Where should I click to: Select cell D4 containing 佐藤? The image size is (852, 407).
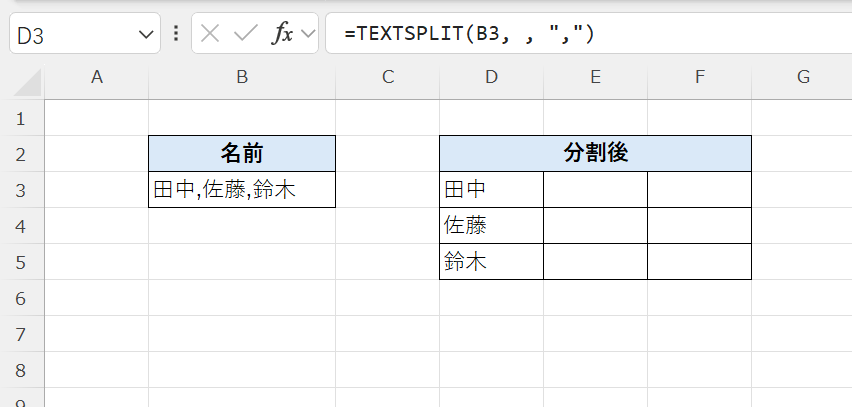(x=491, y=225)
